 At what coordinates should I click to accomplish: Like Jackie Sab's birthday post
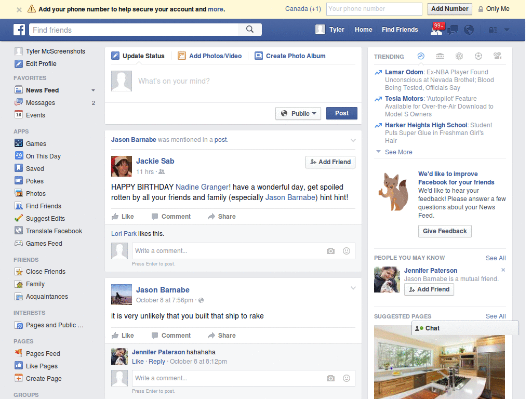[123, 217]
